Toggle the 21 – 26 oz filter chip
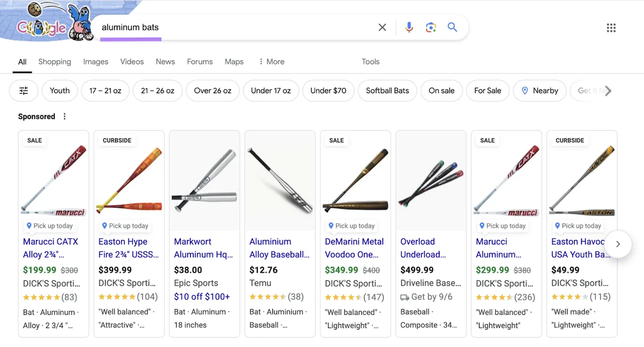644x347 pixels. click(158, 91)
